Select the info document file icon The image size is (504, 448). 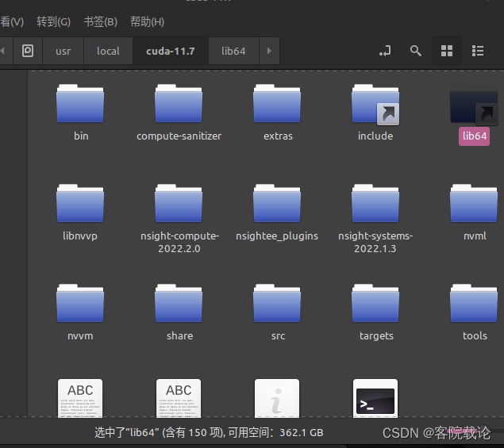coord(277,398)
